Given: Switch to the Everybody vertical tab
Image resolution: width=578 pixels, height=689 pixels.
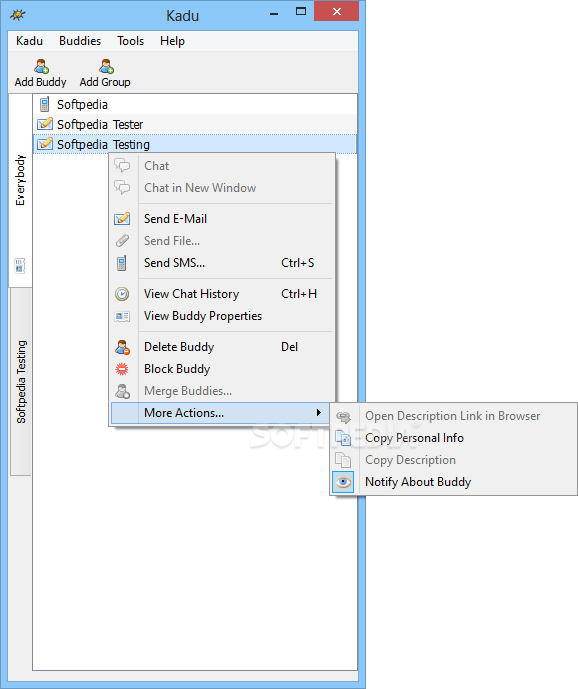Looking at the screenshot, I should click(x=20, y=190).
